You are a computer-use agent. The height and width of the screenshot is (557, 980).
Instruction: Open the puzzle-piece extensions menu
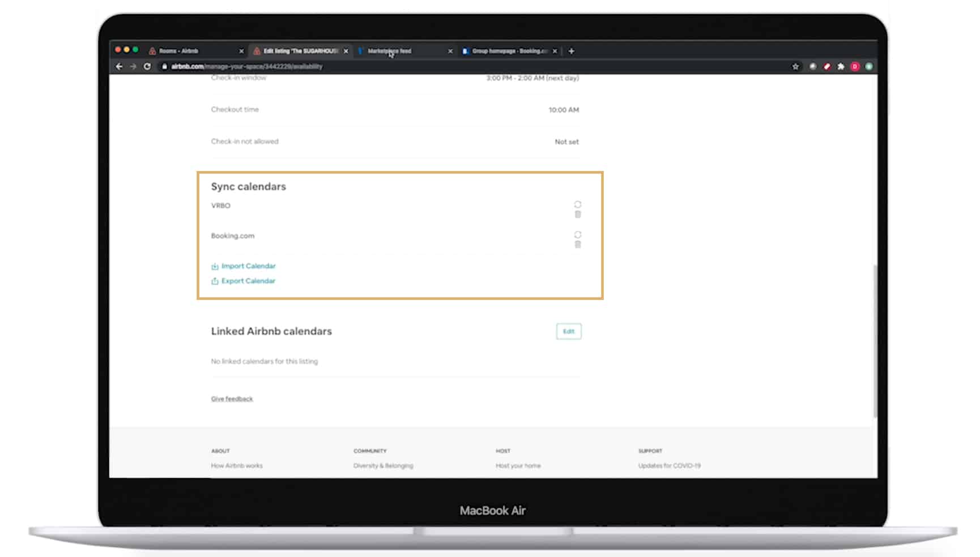(x=841, y=66)
